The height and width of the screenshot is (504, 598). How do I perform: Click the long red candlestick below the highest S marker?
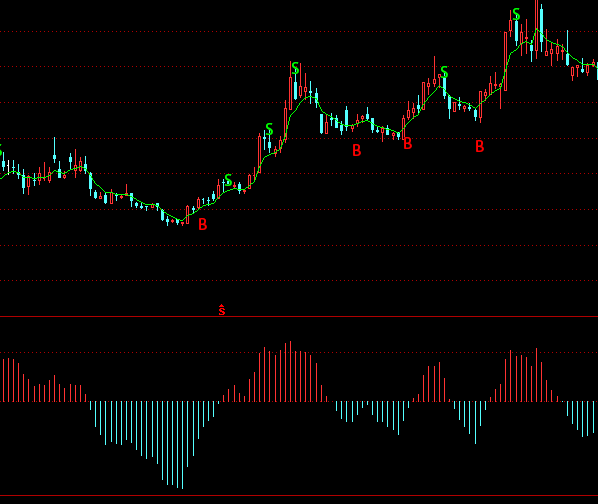tap(506, 61)
